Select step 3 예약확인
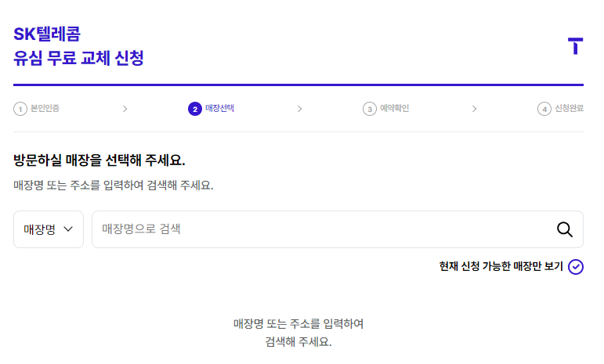This screenshot has width=604, height=364. click(385, 109)
